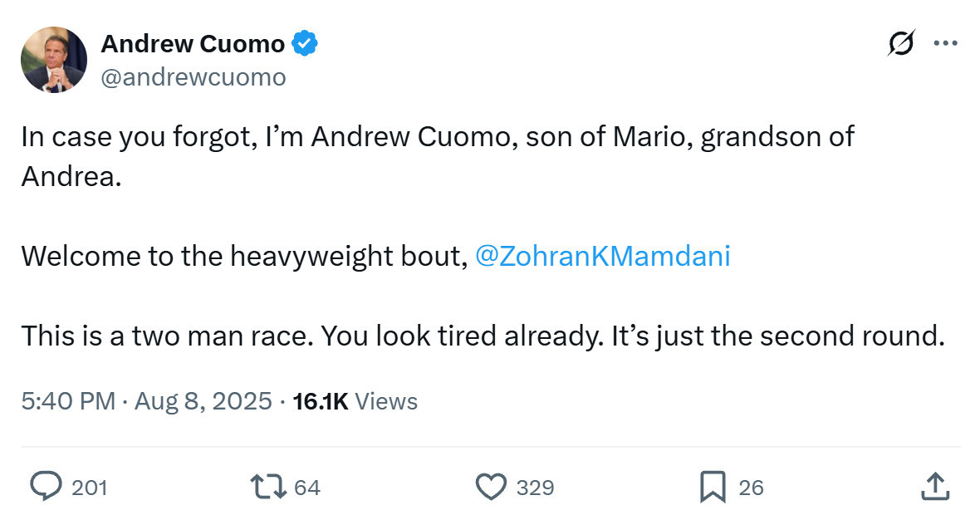Repost the tweet using the retweet icon
The image size is (980, 515).
click(x=267, y=487)
